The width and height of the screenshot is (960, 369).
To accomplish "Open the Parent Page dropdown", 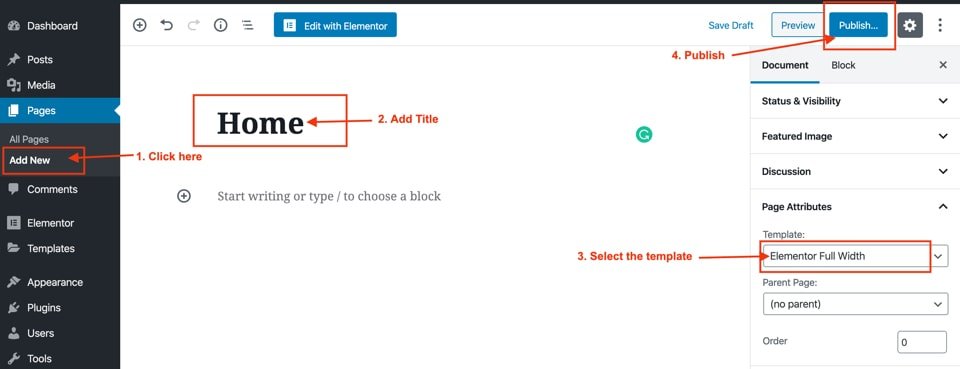I will [855, 304].
